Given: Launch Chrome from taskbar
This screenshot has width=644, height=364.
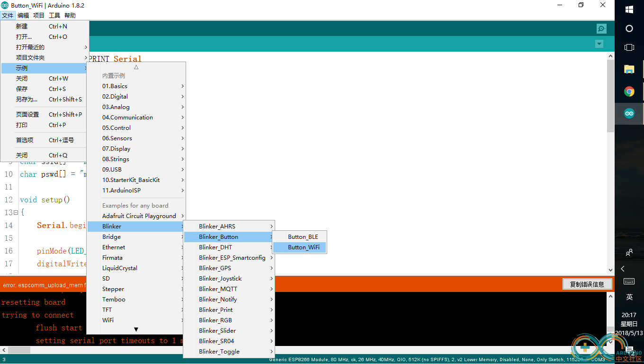Looking at the screenshot, I should tap(629, 91).
